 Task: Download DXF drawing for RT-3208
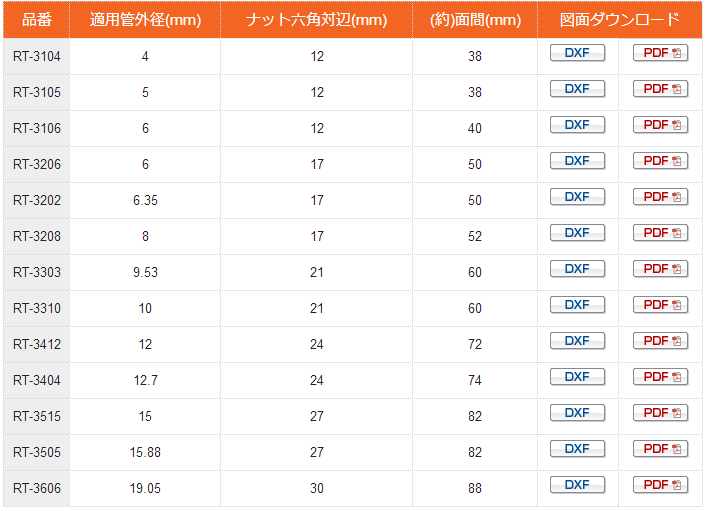[577, 233]
